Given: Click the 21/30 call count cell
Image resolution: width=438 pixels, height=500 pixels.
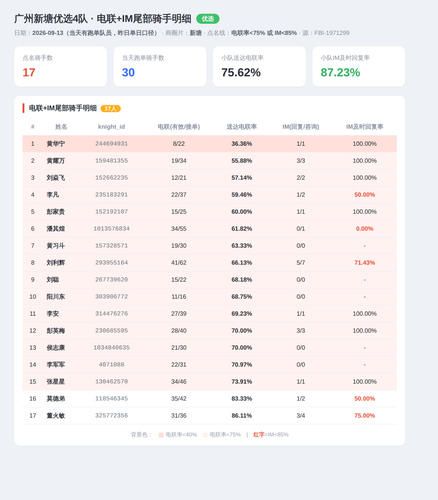Looking at the screenshot, I should [x=179, y=348].
